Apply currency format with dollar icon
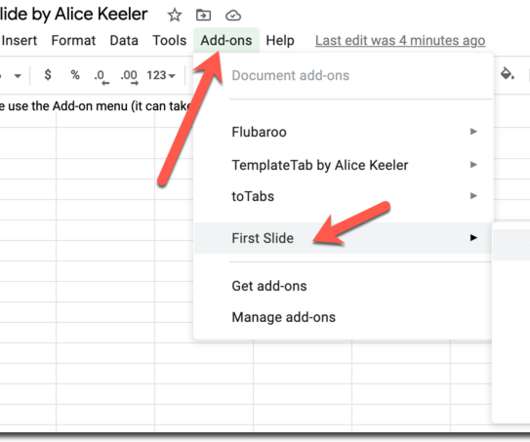 (48, 75)
